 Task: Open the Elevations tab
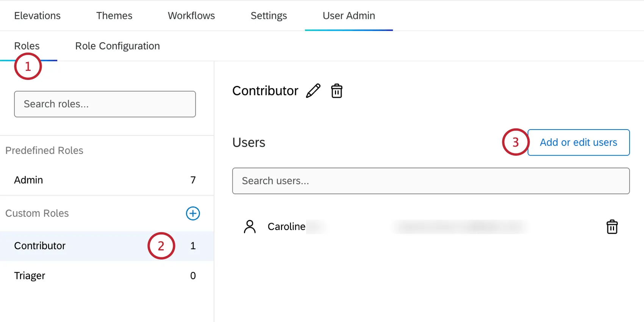pos(37,16)
